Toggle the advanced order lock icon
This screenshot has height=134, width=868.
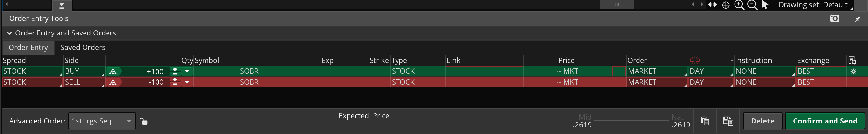click(x=144, y=121)
